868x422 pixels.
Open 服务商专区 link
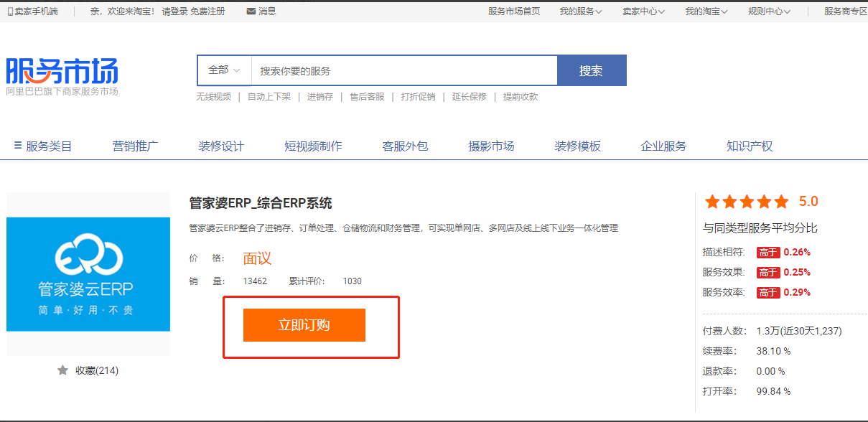(846, 11)
